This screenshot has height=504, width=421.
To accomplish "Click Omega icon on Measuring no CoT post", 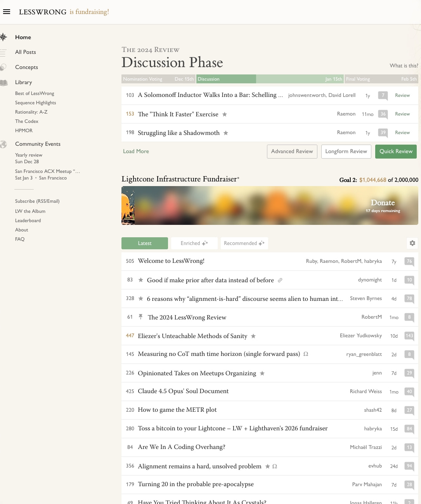I will tap(306, 354).
